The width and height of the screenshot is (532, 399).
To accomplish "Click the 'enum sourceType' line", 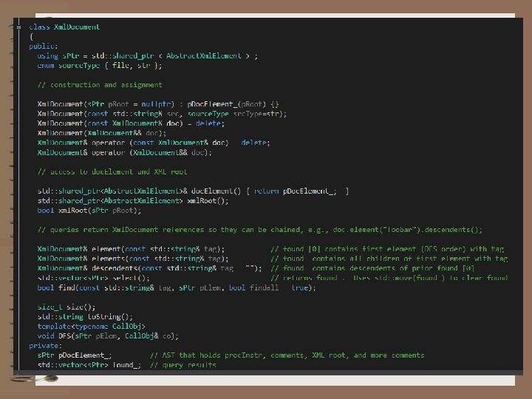I will click(100, 66).
